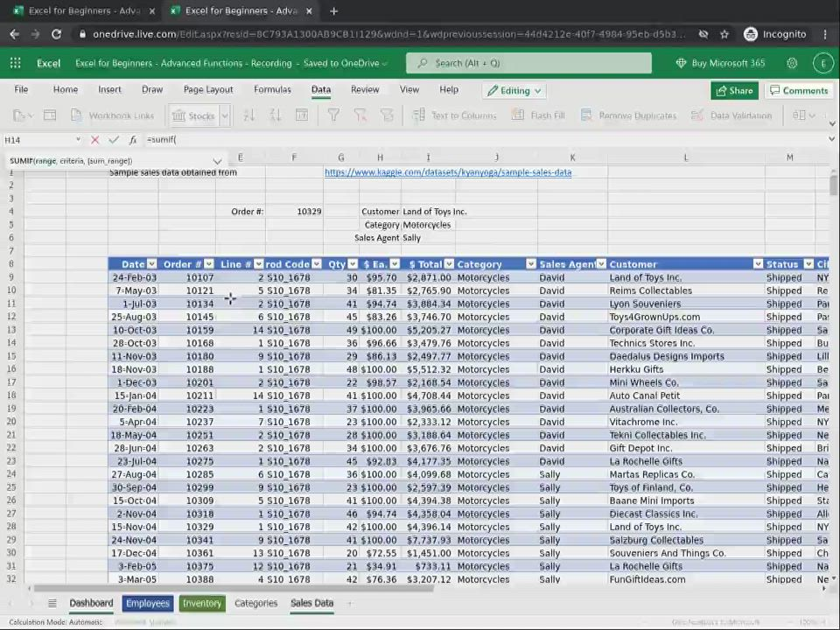Viewport: 840px width, 630px height.
Task: Open the Date column filter dropdown
Action: pos(152,263)
